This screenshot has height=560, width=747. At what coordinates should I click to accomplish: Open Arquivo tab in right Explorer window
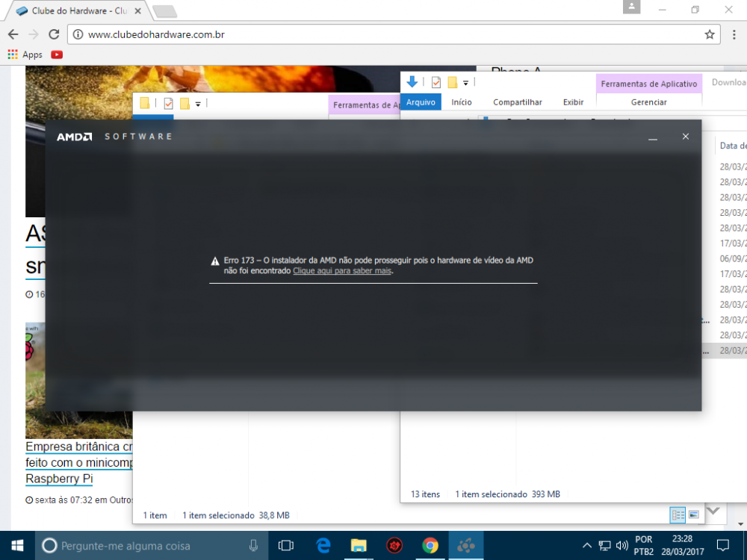pos(421,102)
